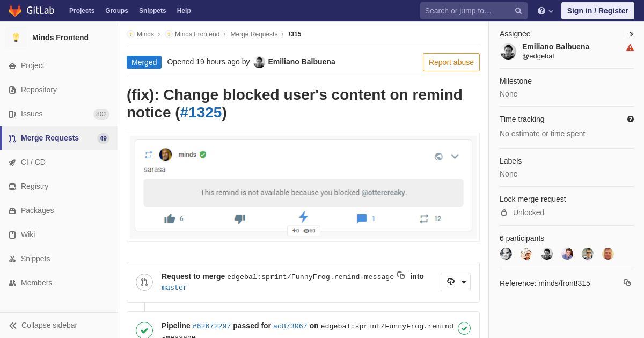Screen dimensions: 644x338
Task: Click the merge request branch icon
Action: [x=144, y=282]
